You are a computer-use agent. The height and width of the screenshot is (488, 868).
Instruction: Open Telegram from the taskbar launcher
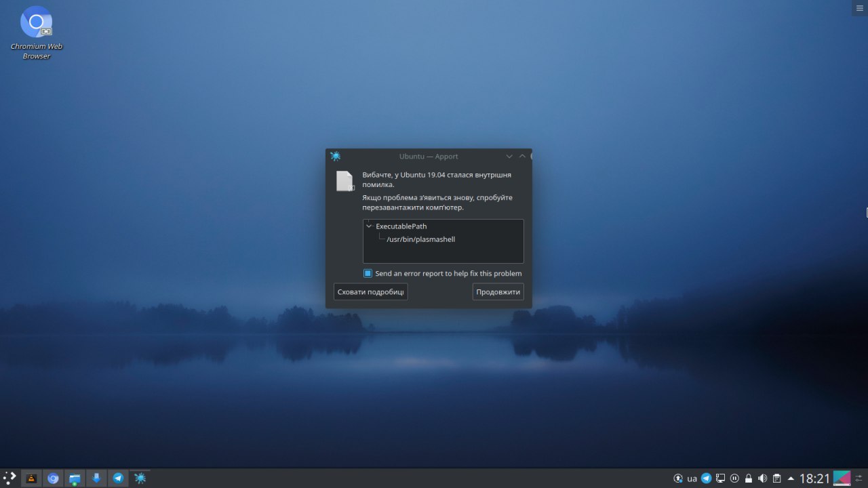click(118, 479)
